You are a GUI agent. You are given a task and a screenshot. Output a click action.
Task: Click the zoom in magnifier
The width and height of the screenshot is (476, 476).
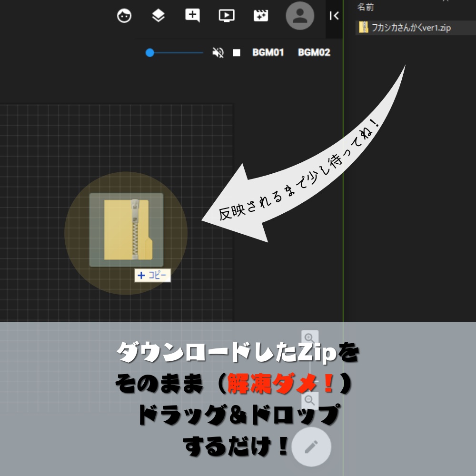point(310,338)
